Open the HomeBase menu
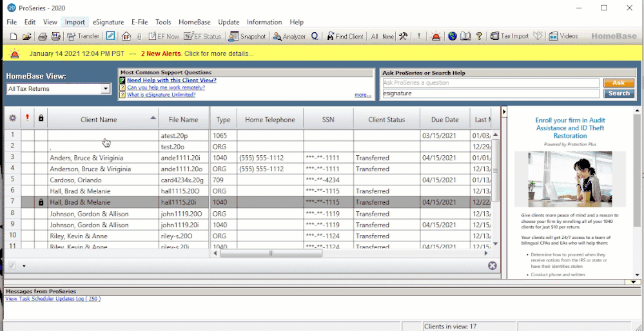This screenshot has width=644, height=331. point(195,22)
